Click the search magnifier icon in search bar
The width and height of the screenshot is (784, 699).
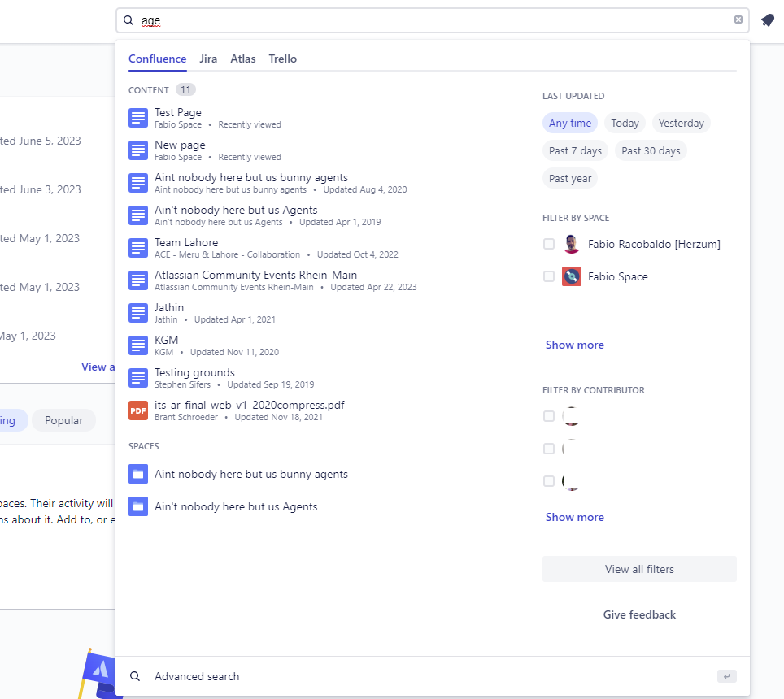tap(128, 20)
